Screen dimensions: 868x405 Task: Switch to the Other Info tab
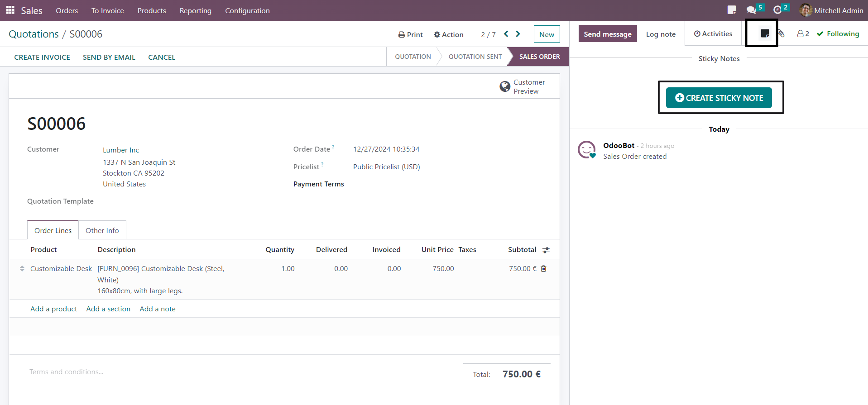tap(102, 230)
